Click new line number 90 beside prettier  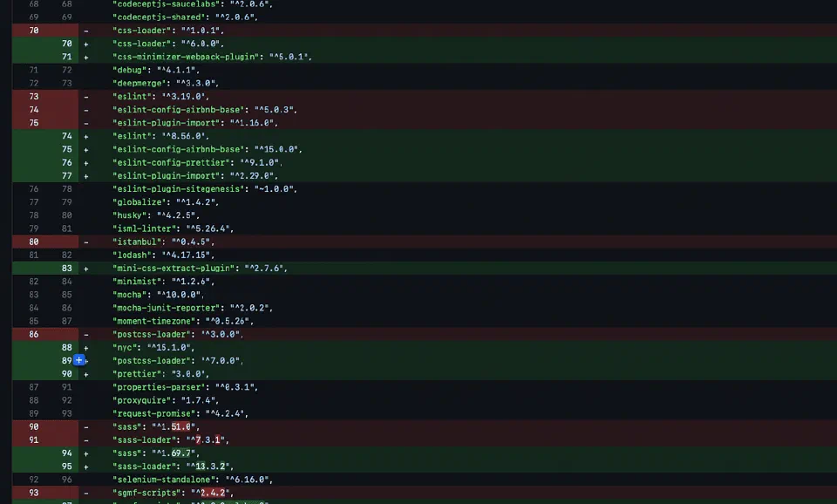click(x=67, y=374)
